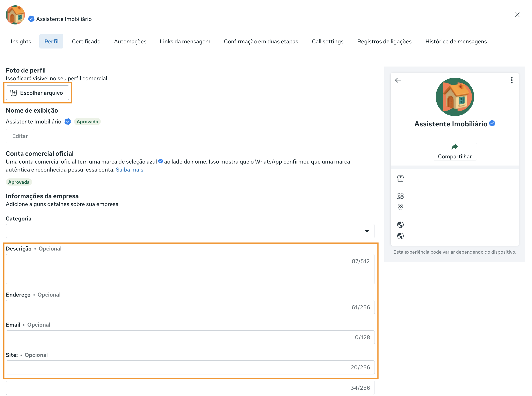Screen dimensions: 532x396
Task: Open Call settings tab
Action: [x=327, y=41]
